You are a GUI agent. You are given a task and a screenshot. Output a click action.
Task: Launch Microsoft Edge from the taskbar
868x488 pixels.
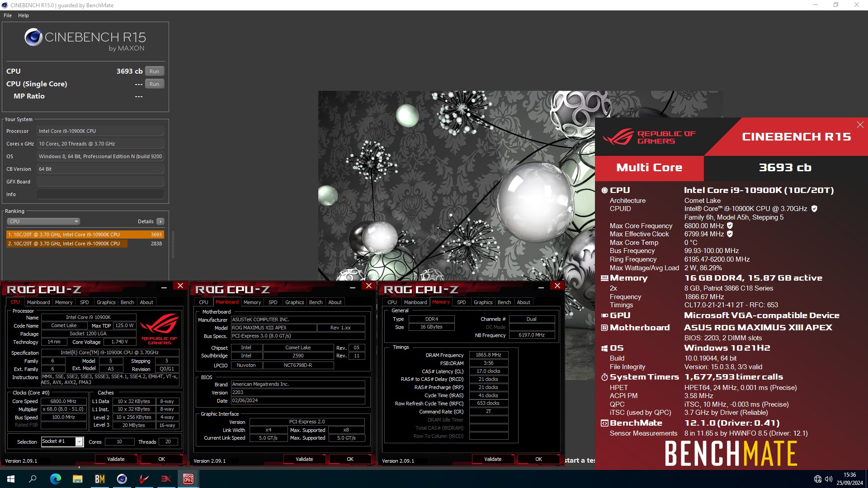coord(55,479)
